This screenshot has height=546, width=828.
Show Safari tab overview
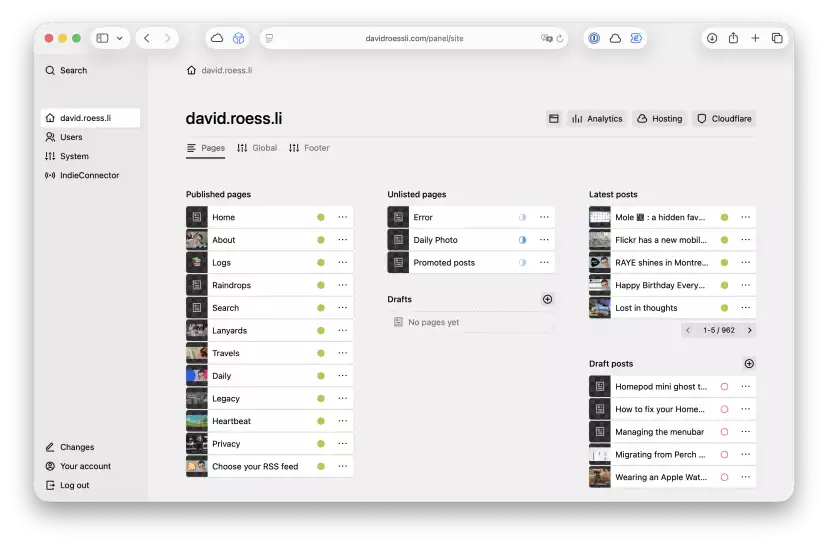pyautogui.click(x=777, y=38)
